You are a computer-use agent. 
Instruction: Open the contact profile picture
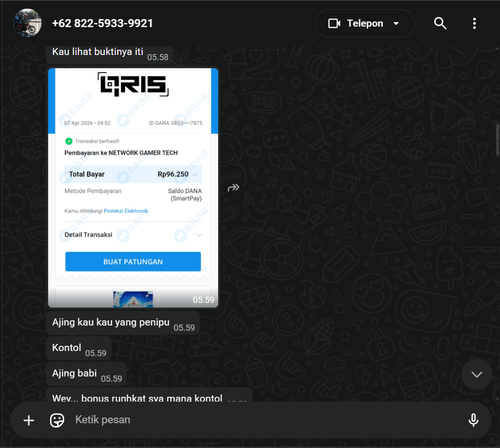click(x=27, y=23)
